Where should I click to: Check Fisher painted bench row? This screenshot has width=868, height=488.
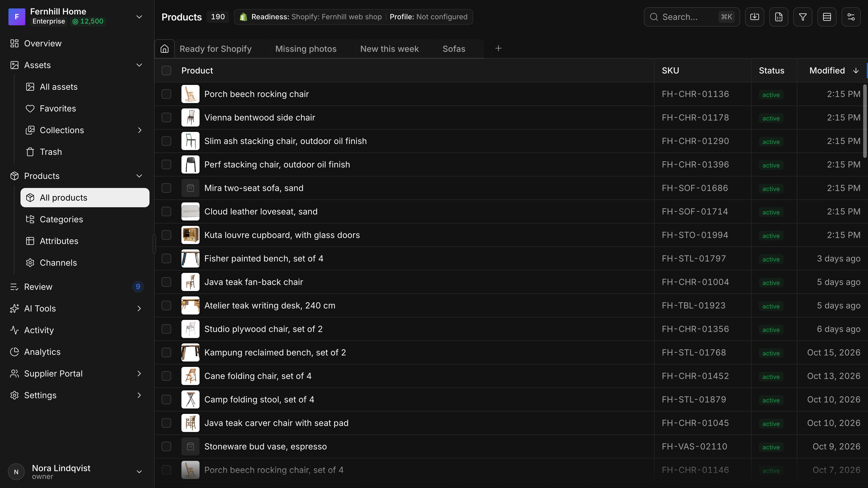pos(166,258)
